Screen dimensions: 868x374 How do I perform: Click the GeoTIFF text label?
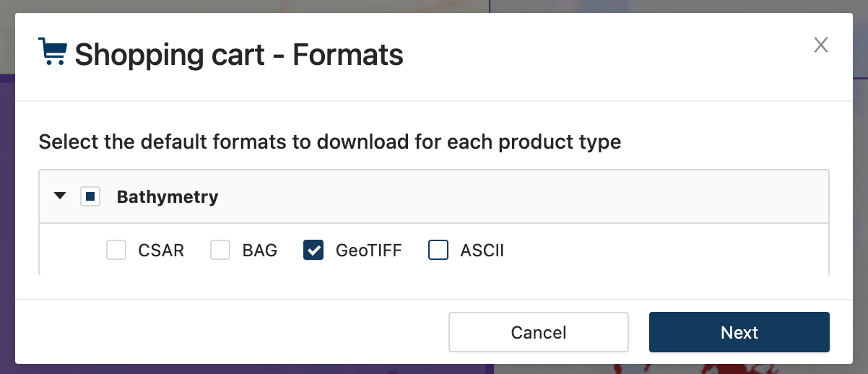point(368,251)
